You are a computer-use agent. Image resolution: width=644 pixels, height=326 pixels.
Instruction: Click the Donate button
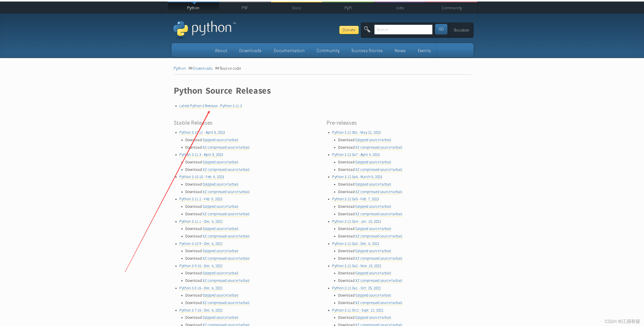click(x=349, y=30)
